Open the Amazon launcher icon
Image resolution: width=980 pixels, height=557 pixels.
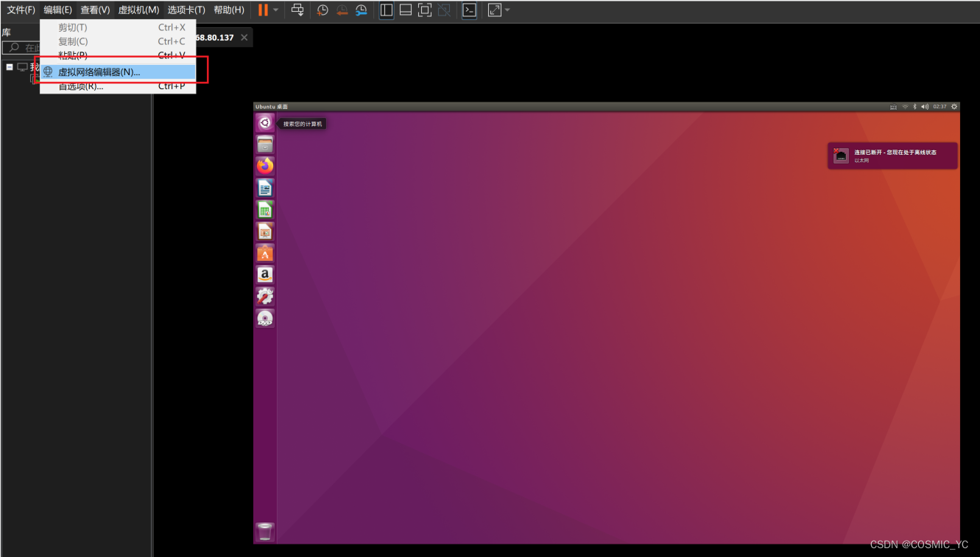coord(265,275)
